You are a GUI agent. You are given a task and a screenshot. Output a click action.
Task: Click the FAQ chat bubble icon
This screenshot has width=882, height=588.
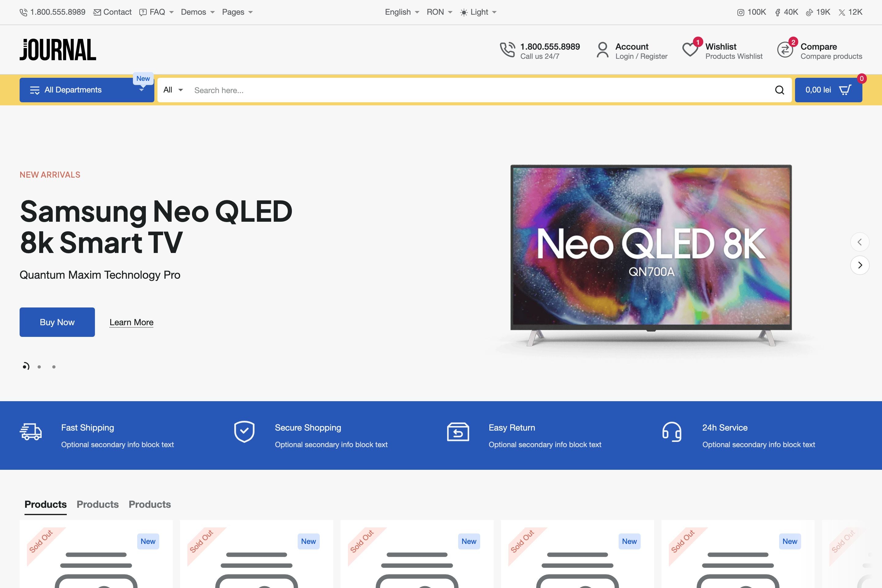pos(143,12)
